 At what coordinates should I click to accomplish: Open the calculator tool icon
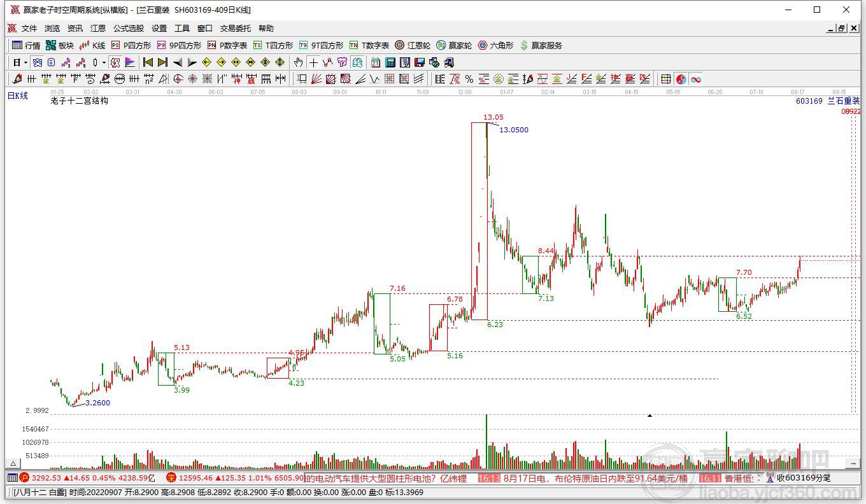coord(390,62)
